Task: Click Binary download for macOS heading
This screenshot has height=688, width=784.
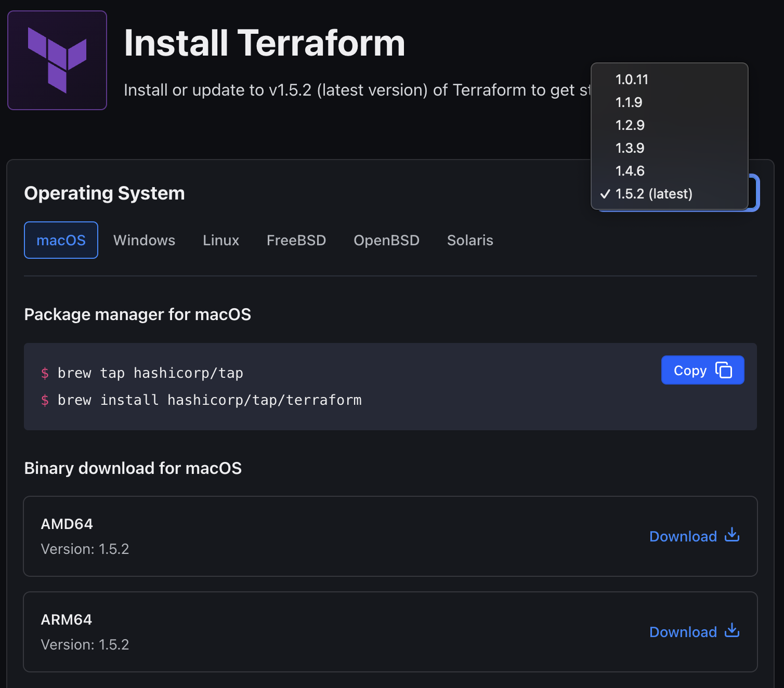Action: [x=133, y=468]
